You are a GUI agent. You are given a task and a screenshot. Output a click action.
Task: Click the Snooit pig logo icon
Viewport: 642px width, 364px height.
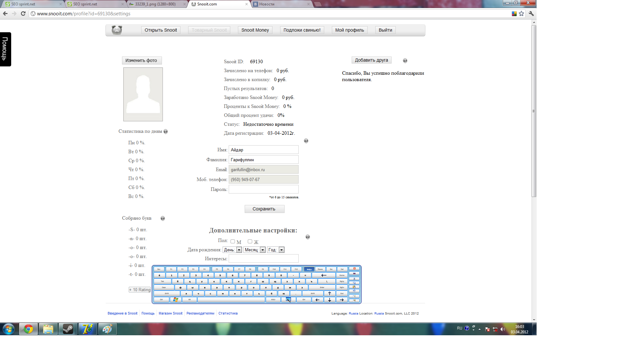pyautogui.click(x=117, y=30)
